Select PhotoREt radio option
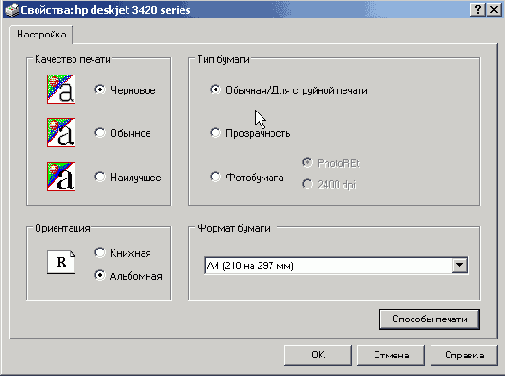The width and height of the screenshot is (505, 376). click(x=307, y=163)
